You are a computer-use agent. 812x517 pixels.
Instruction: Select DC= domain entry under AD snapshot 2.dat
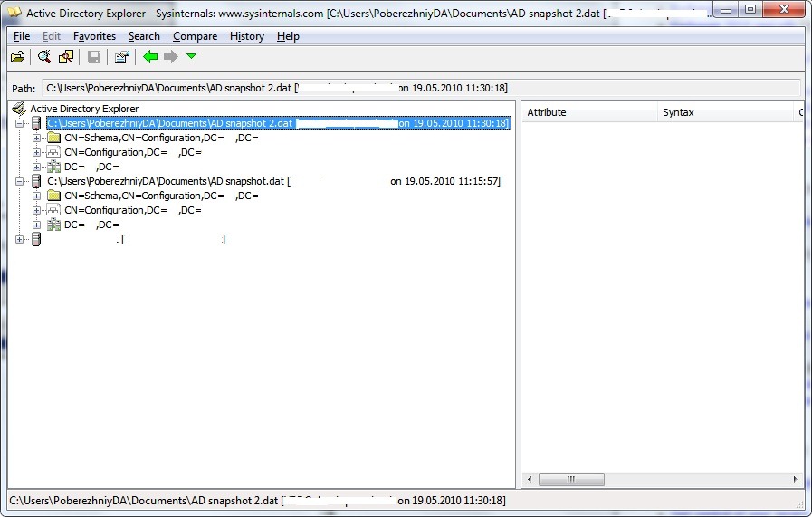click(91, 167)
